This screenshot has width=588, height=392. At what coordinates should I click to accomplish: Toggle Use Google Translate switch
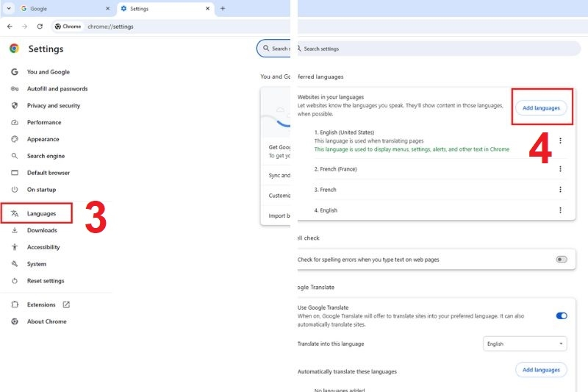coord(562,316)
